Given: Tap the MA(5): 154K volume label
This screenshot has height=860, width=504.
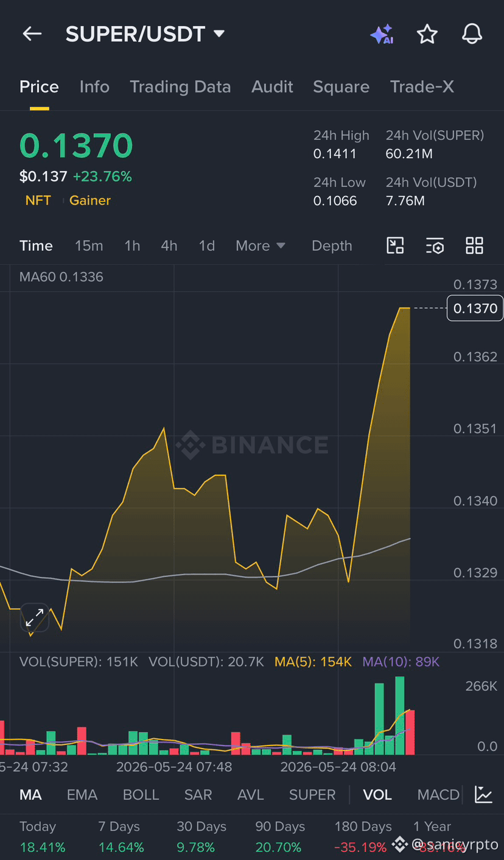Looking at the screenshot, I should tap(313, 662).
